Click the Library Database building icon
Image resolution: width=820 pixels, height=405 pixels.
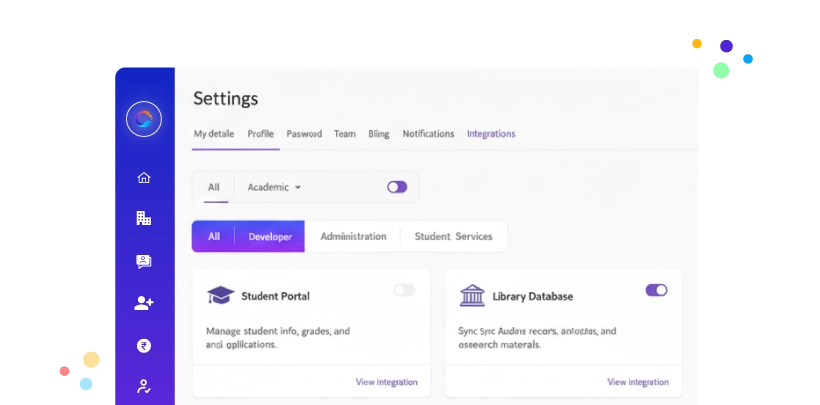[x=472, y=296]
